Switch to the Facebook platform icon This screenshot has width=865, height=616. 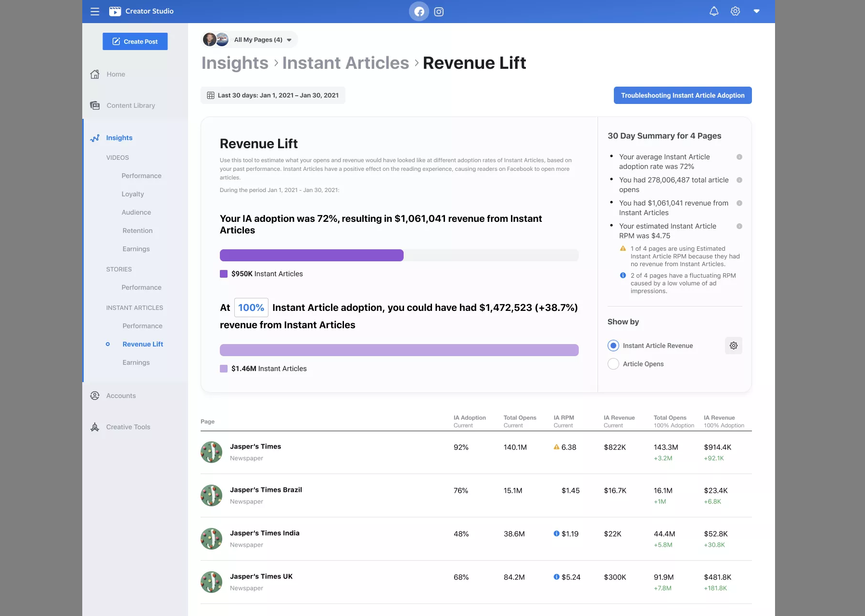coord(419,12)
